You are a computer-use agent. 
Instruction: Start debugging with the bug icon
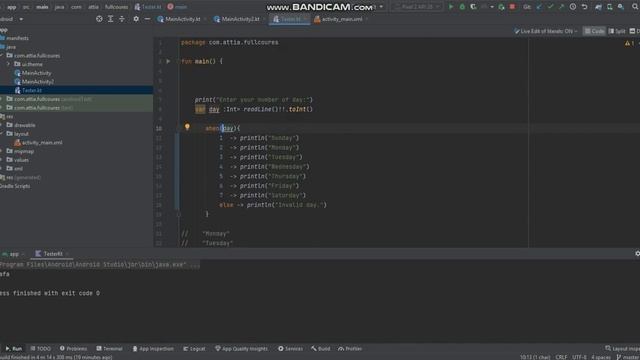[x=462, y=7]
